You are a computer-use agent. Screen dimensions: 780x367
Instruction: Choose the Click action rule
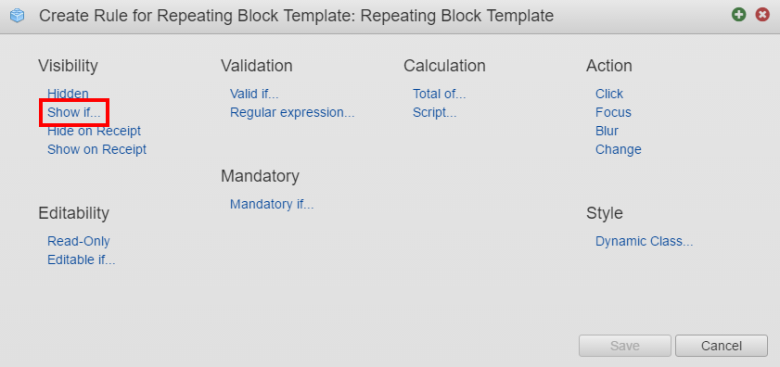pyautogui.click(x=609, y=93)
